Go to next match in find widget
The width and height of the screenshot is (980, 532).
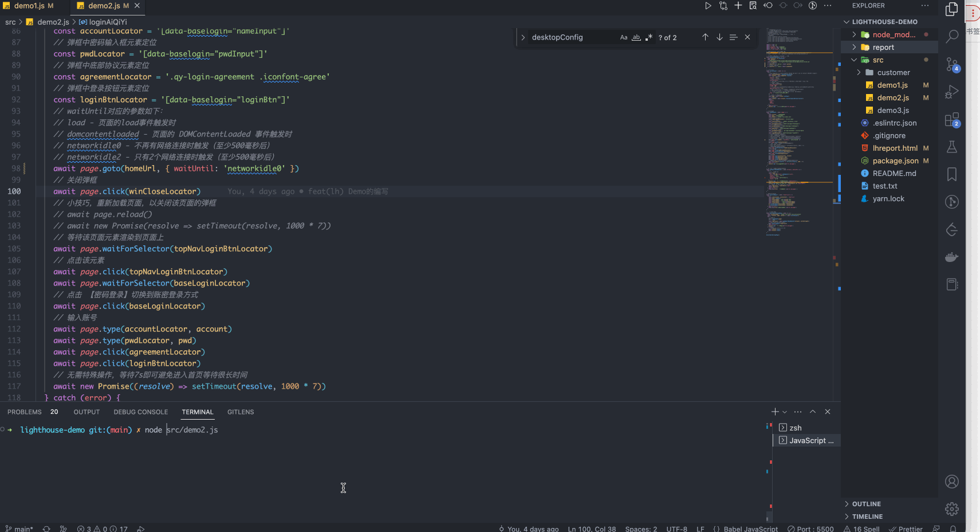click(719, 37)
